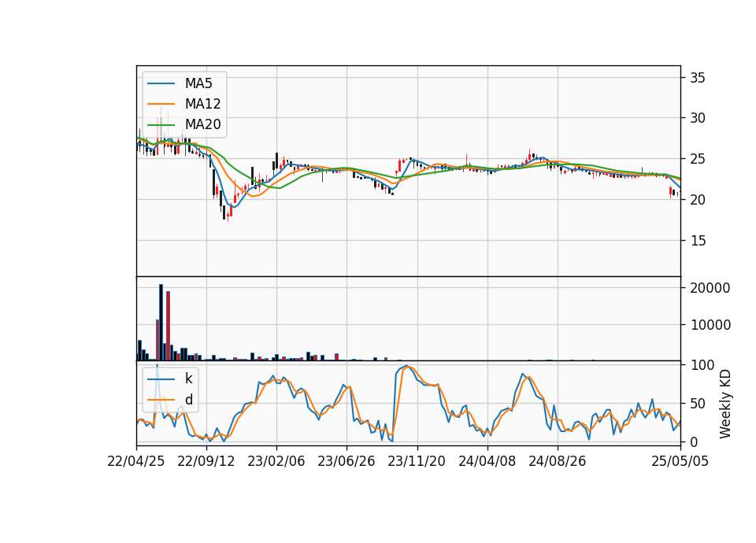Click the blue k legend line sample
The height and width of the screenshot is (543, 756).
(x=161, y=379)
